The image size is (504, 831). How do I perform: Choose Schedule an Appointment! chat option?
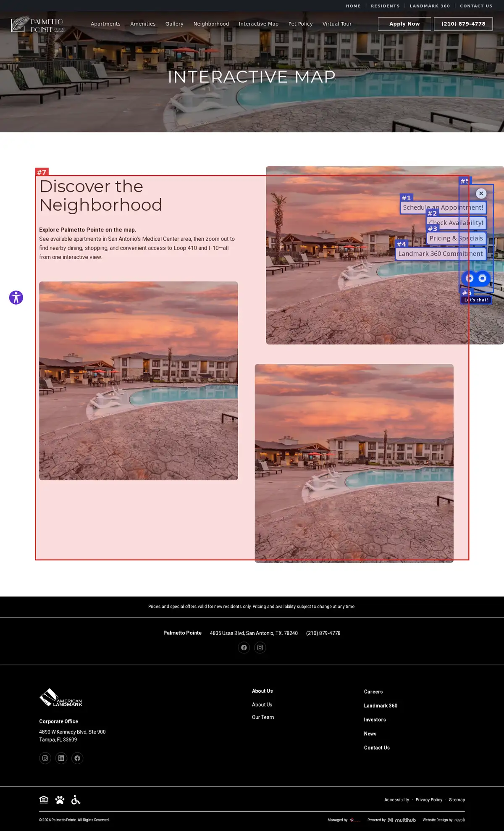click(x=443, y=208)
